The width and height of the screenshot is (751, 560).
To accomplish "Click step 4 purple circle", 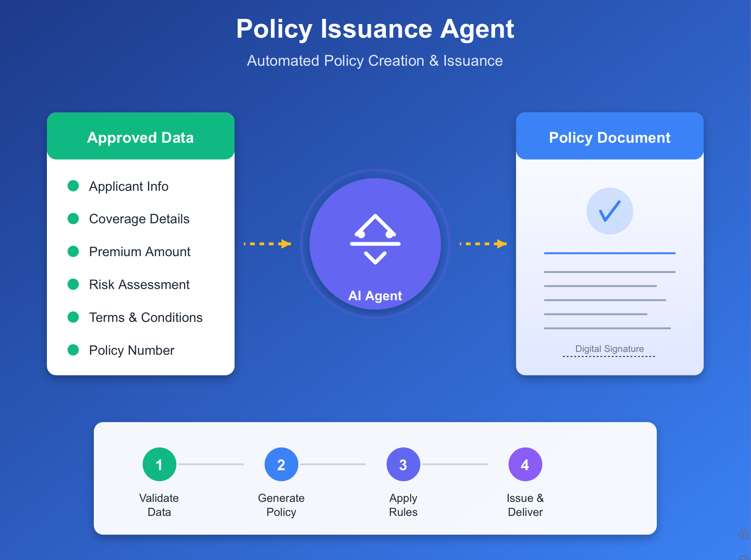I will click(x=525, y=464).
